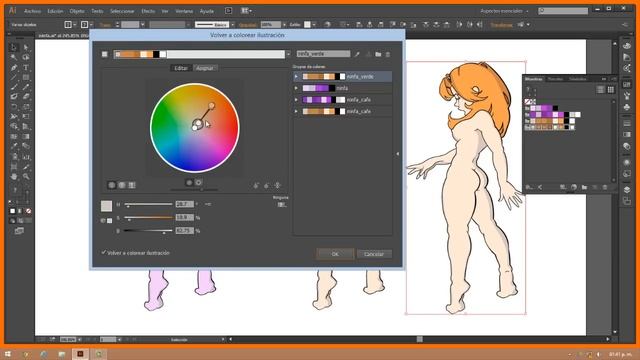640x360 pixels.
Task: Select the Magic Wand tool
Action: pyautogui.click(x=13, y=58)
